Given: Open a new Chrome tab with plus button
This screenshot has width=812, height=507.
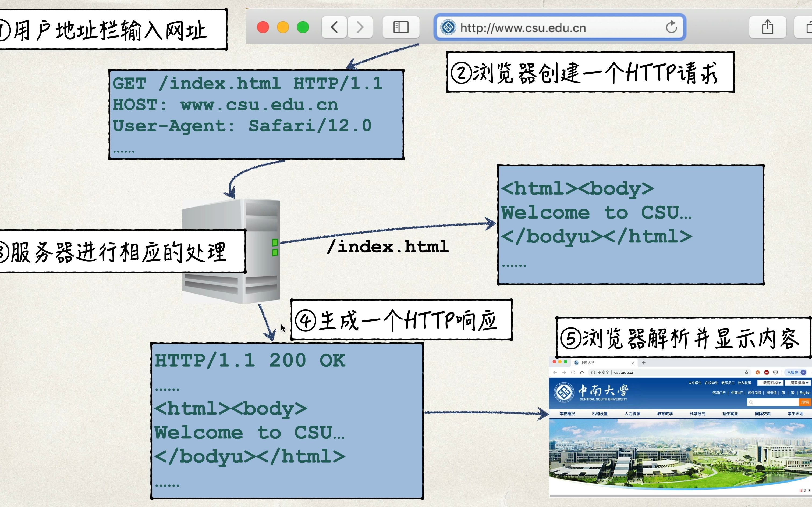Looking at the screenshot, I should pyautogui.click(x=644, y=362).
